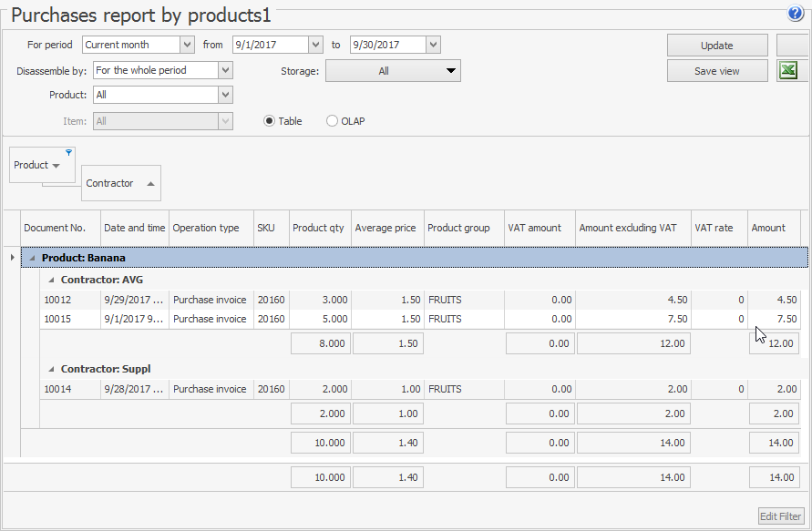Expand the Disassemble by dropdown
The height and width of the screenshot is (531, 812).
(225, 70)
